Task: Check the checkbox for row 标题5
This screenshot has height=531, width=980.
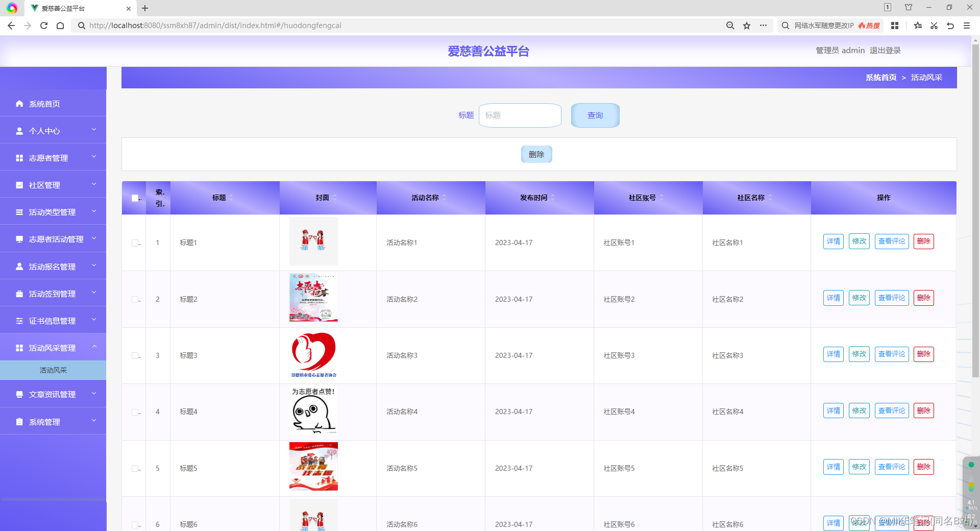Action: (135, 468)
